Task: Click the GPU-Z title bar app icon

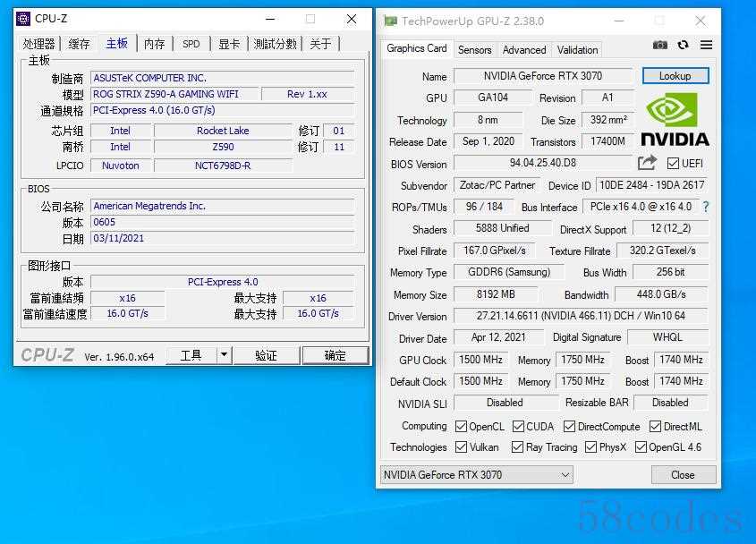Action: click(391, 21)
